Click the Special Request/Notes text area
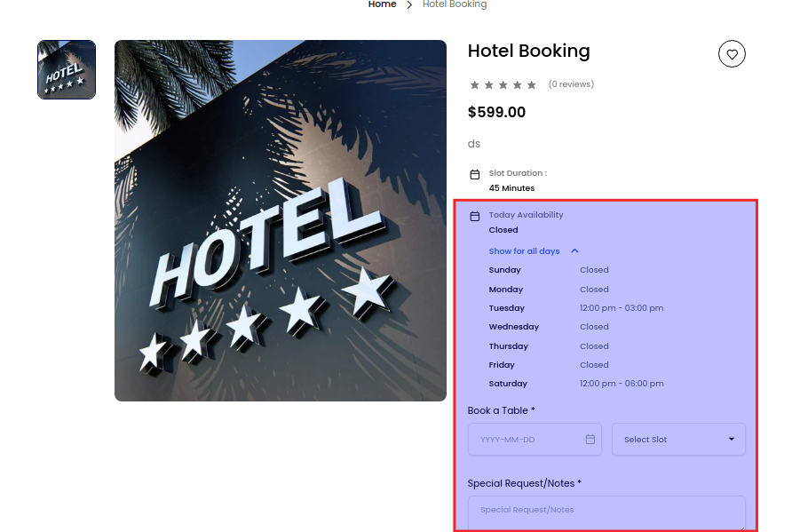Screen dimensions: 792x532 point(606,512)
